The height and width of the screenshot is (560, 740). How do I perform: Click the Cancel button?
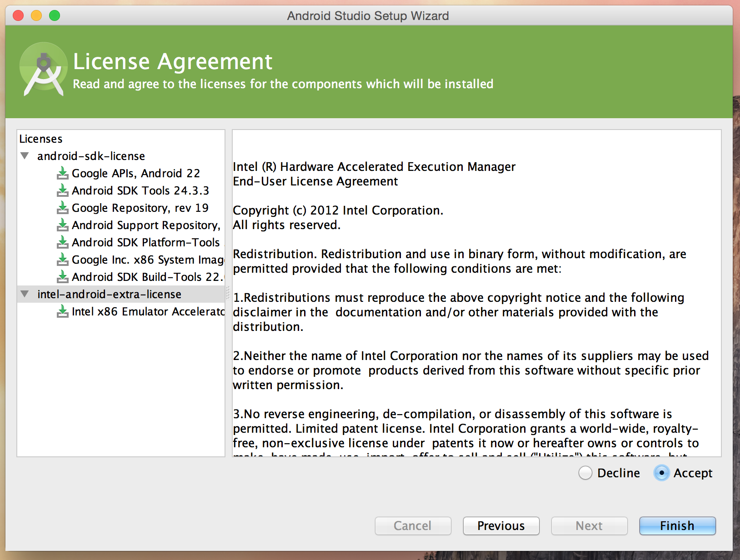tap(413, 526)
